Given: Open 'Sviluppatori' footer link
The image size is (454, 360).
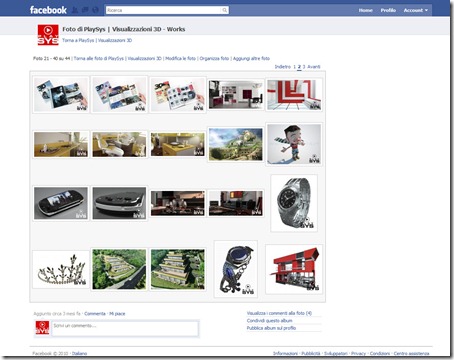Looking at the screenshot, I should tap(336, 353).
